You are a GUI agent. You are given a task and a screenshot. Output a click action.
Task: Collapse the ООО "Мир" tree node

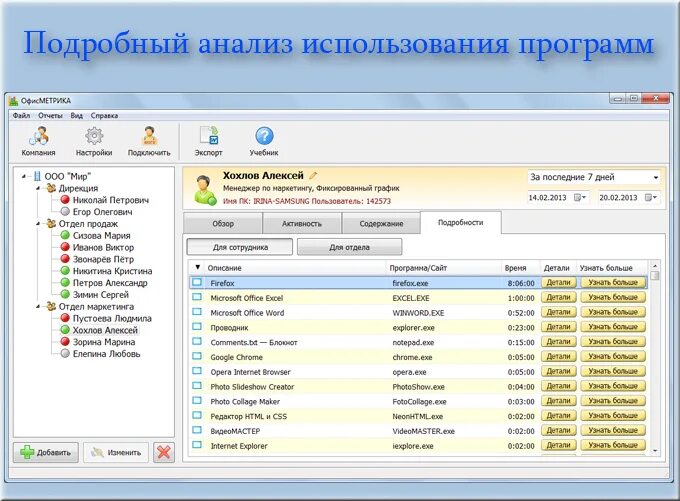click(23, 177)
